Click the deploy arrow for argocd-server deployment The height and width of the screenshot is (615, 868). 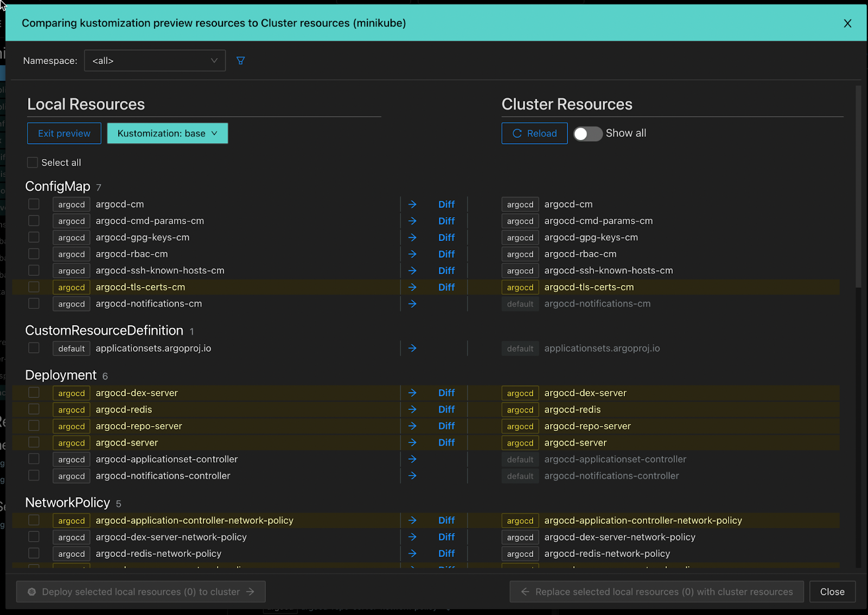(412, 443)
